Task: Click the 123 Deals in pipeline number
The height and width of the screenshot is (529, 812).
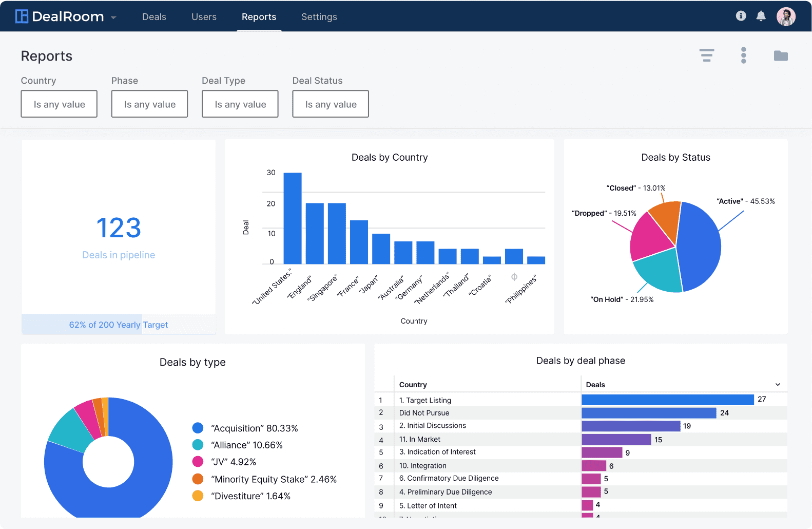Action: click(x=119, y=228)
